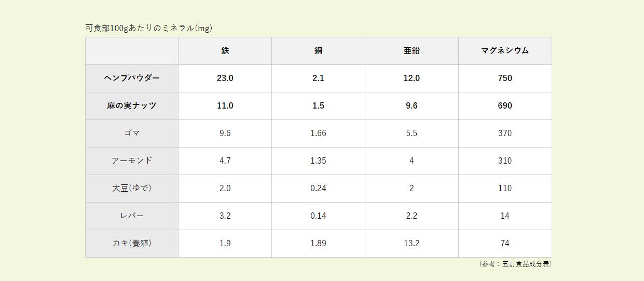Select the ヘンプパウダー row label
The width and height of the screenshot is (644, 281).
click(x=132, y=78)
